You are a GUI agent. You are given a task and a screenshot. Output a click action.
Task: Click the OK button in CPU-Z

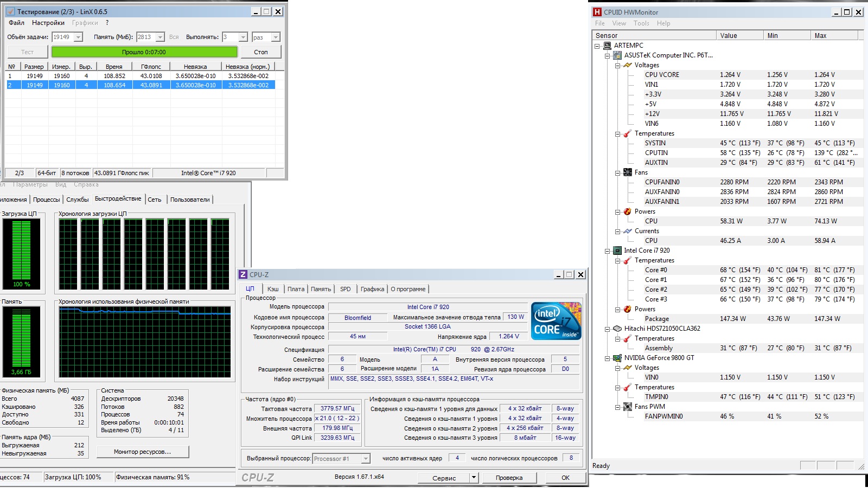(x=565, y=478)
